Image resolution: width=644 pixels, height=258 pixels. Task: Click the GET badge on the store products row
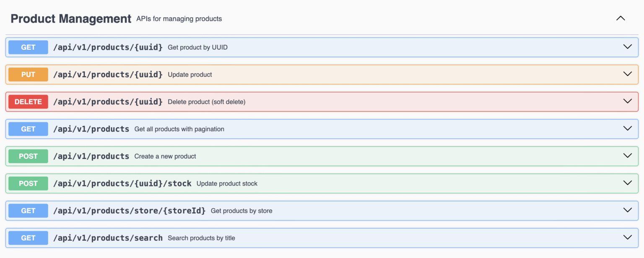[x=28, y=210]
